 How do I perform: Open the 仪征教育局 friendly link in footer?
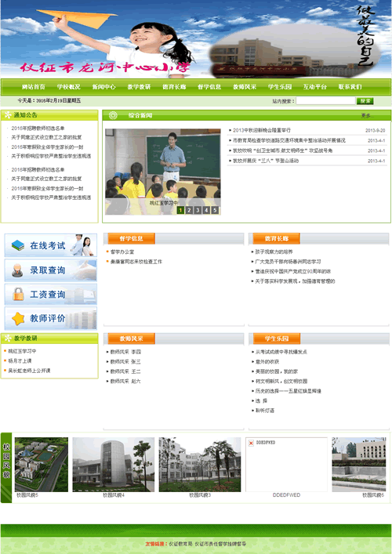click(180, 544)
